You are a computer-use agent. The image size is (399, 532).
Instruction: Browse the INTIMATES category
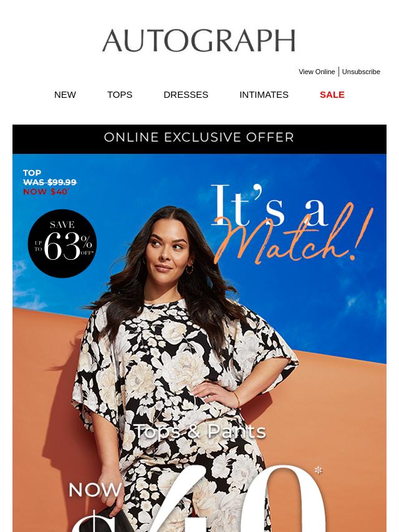pos(264,95)
